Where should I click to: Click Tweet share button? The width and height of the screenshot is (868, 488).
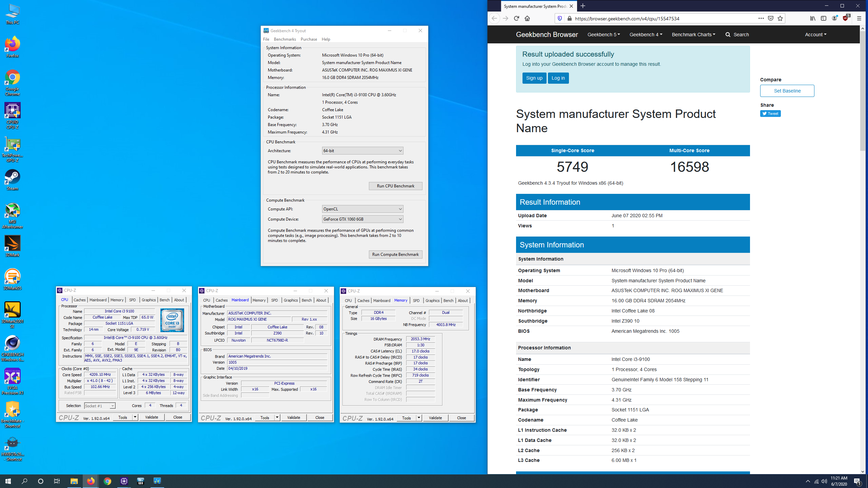click(x=770, y=114)
